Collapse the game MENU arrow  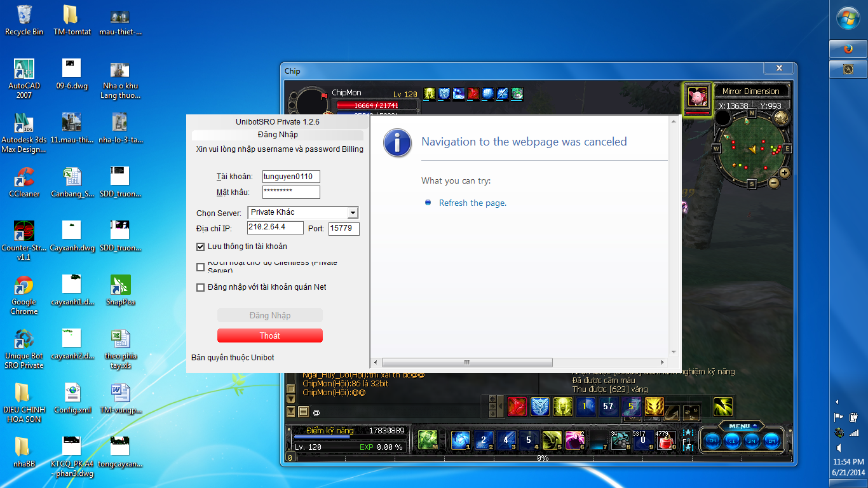756,426
